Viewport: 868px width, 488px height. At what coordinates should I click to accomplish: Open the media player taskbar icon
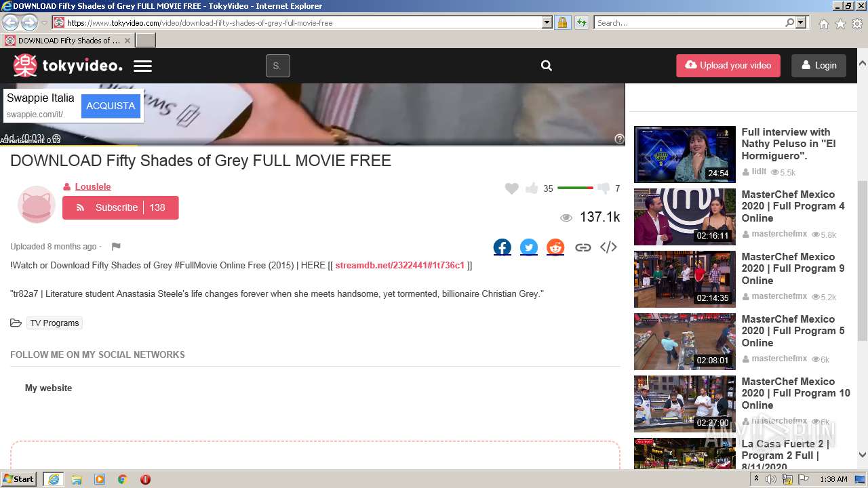point(100,479)
